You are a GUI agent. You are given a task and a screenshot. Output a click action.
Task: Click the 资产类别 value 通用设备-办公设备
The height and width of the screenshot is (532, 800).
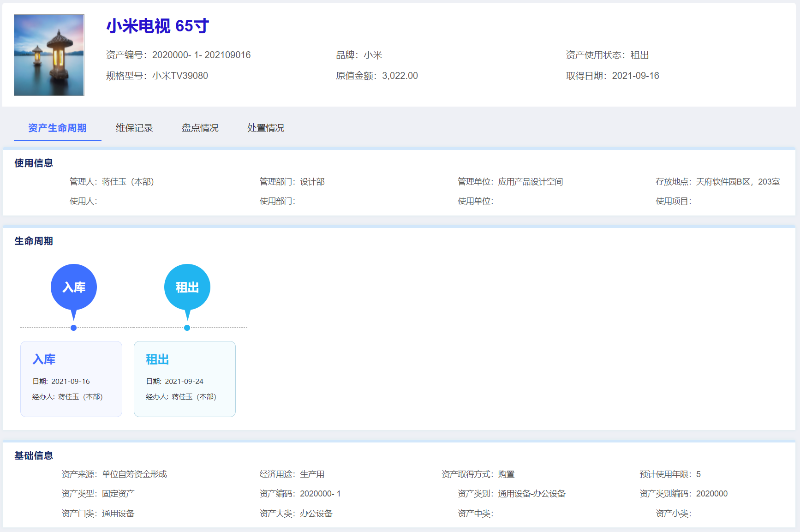531,494
